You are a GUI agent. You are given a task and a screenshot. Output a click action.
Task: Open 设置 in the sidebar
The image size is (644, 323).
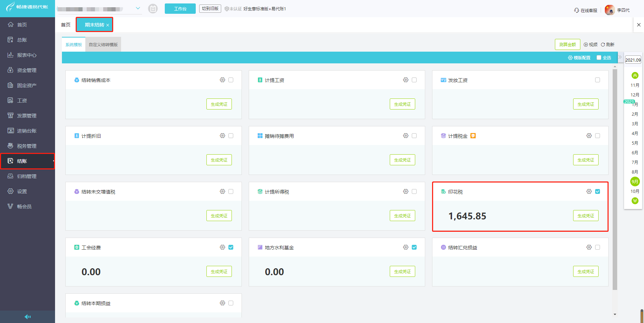pyautogui.click(x=27, y=191)
